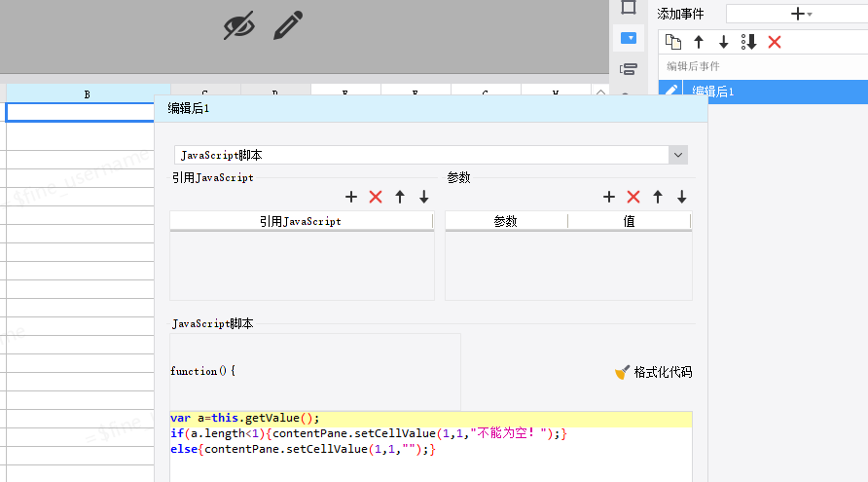Image resolution: width=868 pixels, height=482 pixels.
Task: Click the move-to-bottom sort icon
Action: pyautogui.click(x=749, y=42)
